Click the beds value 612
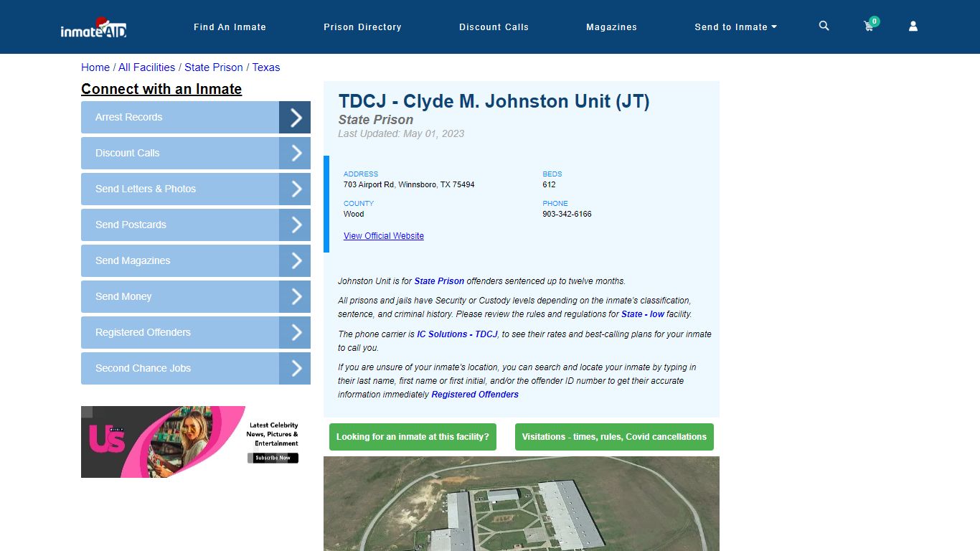980x551 pixels. (x=549, y=184)
